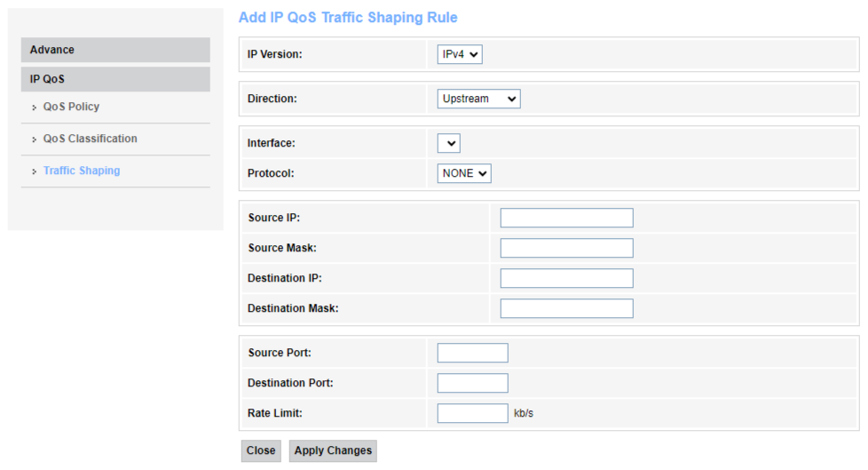Focus the Destination Port field
The width and height of the screenshot is (868, 470).
(472, 383)
